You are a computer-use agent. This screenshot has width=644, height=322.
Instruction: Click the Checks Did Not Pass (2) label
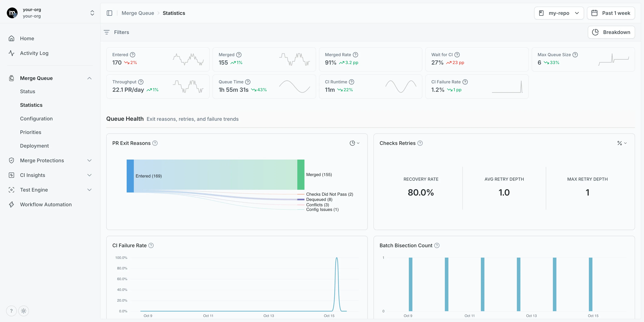tap(330, 194)
